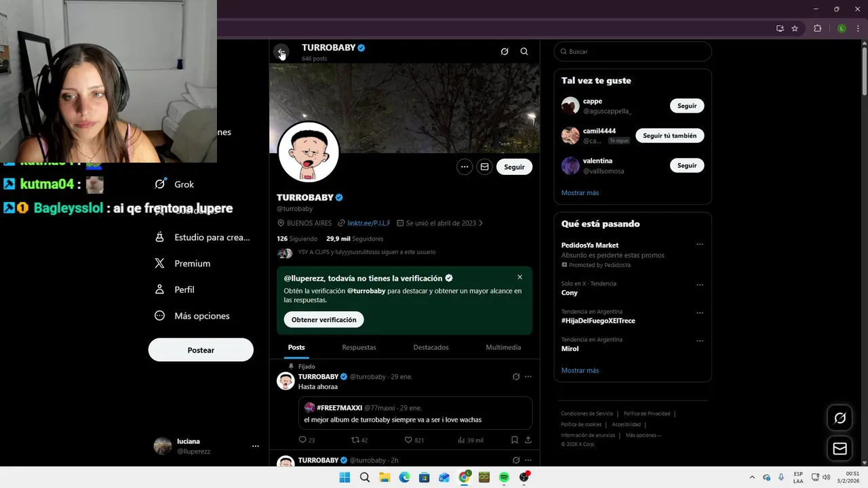Expand the footer Más opciones link

pos(643,435)
